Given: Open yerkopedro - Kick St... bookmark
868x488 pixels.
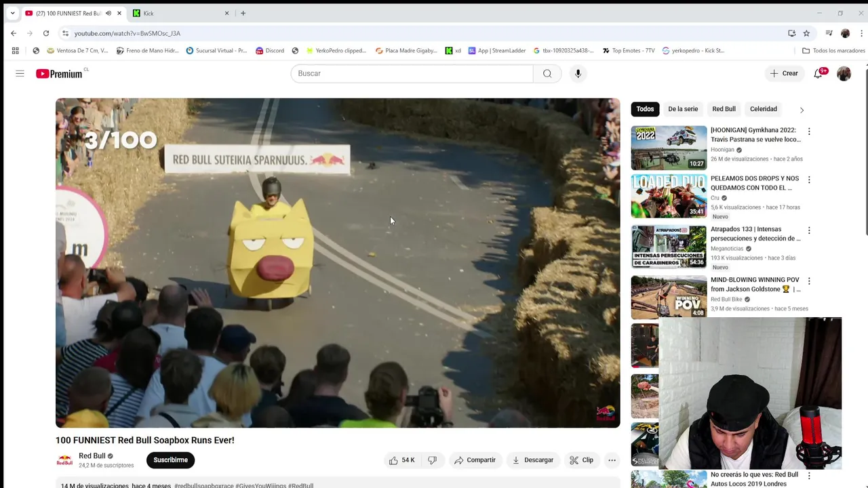Looking at the screenshot, I should coord(693,50).
